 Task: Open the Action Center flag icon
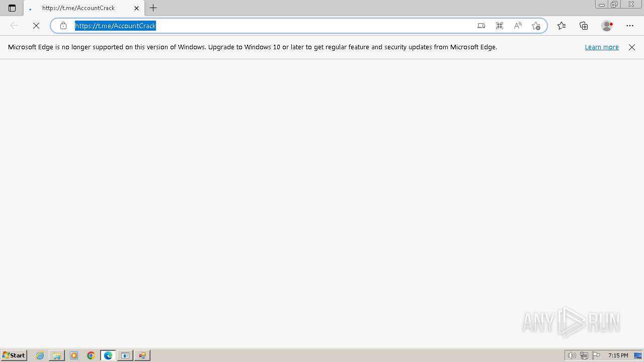pyautogui.click(x=596, y=355)
